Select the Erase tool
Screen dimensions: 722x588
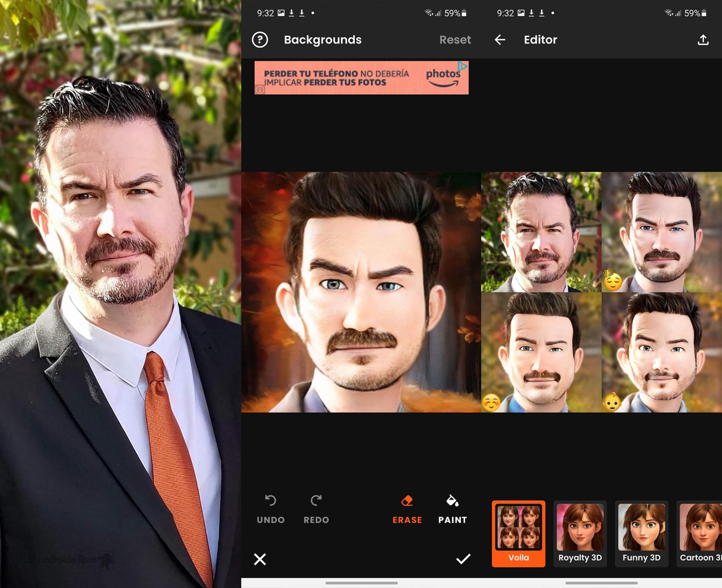point(407,509)
